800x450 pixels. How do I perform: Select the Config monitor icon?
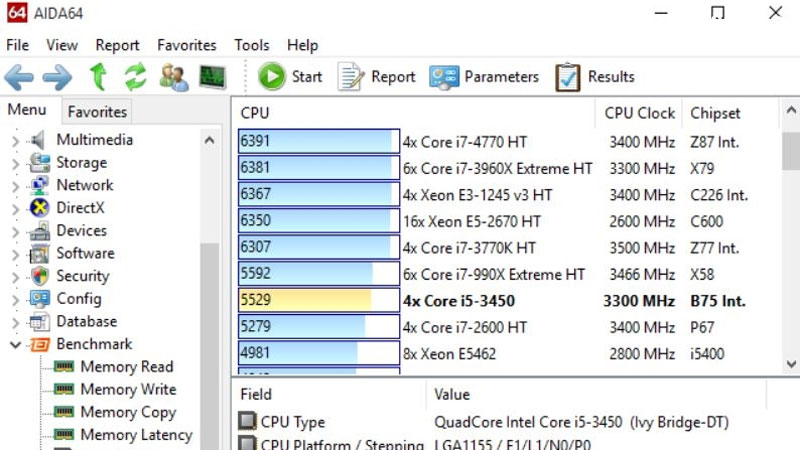[39, 298]
